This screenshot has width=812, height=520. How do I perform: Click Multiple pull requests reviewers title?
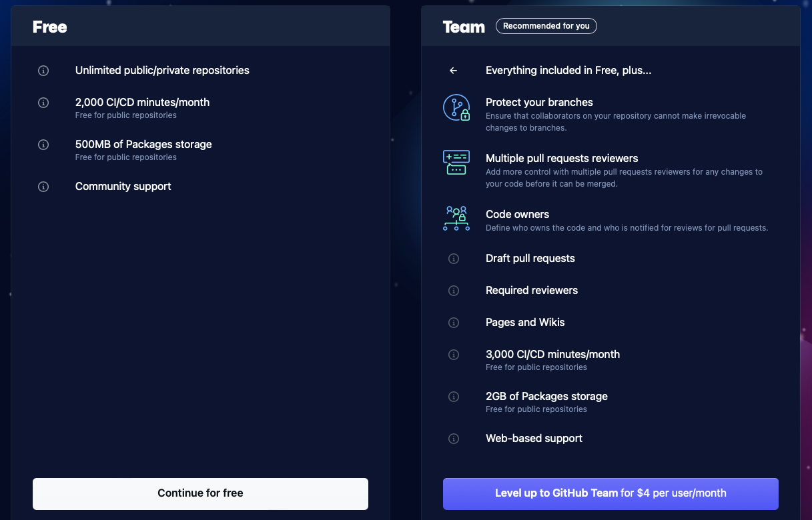pos(562,159)
